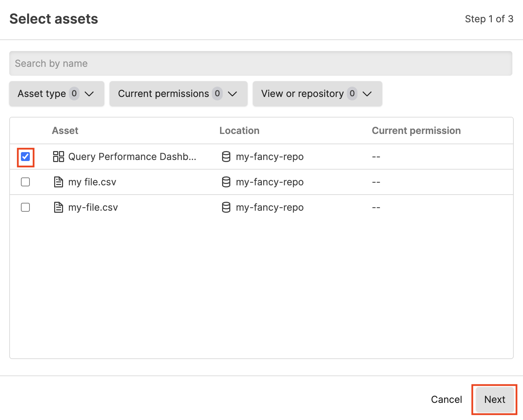Uncheck the Query Performance Dashboard asset
This screenshot has height=420, width=523.
25,157
